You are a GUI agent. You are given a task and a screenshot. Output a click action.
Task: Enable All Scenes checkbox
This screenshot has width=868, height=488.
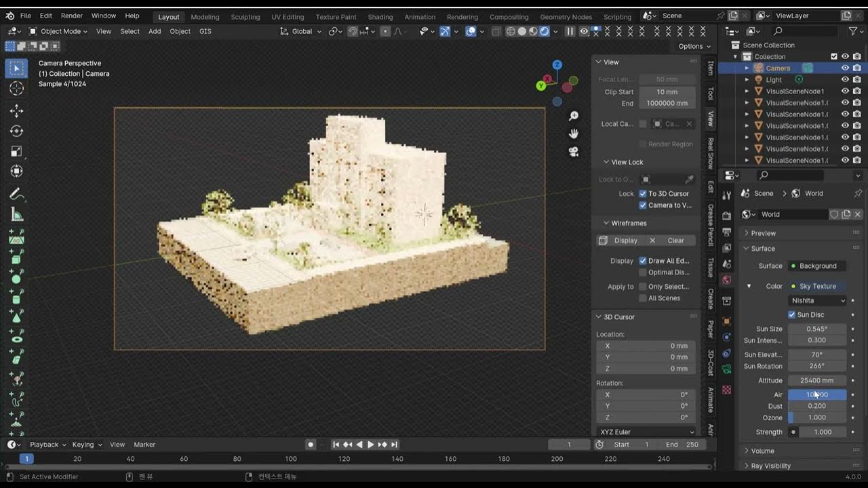643,298
